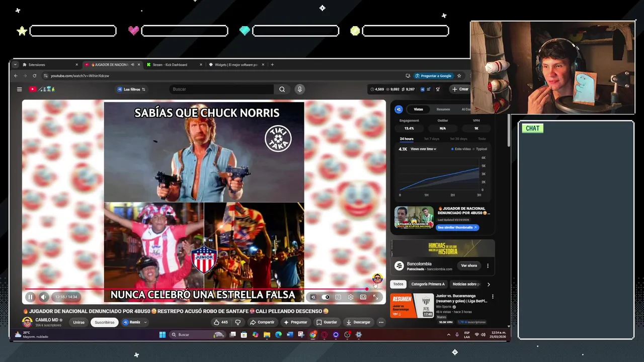
Task: Click the Compartir share button
Action: (262, 322)
